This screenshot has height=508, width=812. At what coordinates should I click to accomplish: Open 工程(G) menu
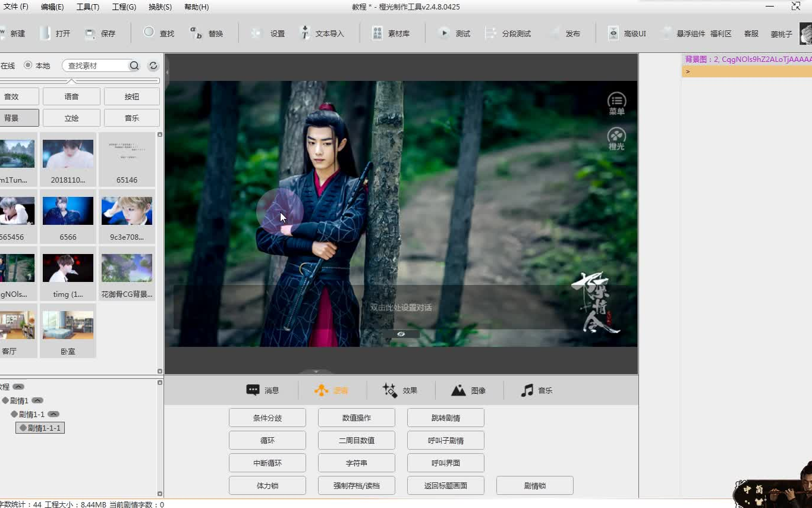pyautogui.click(x=124, y=7)
